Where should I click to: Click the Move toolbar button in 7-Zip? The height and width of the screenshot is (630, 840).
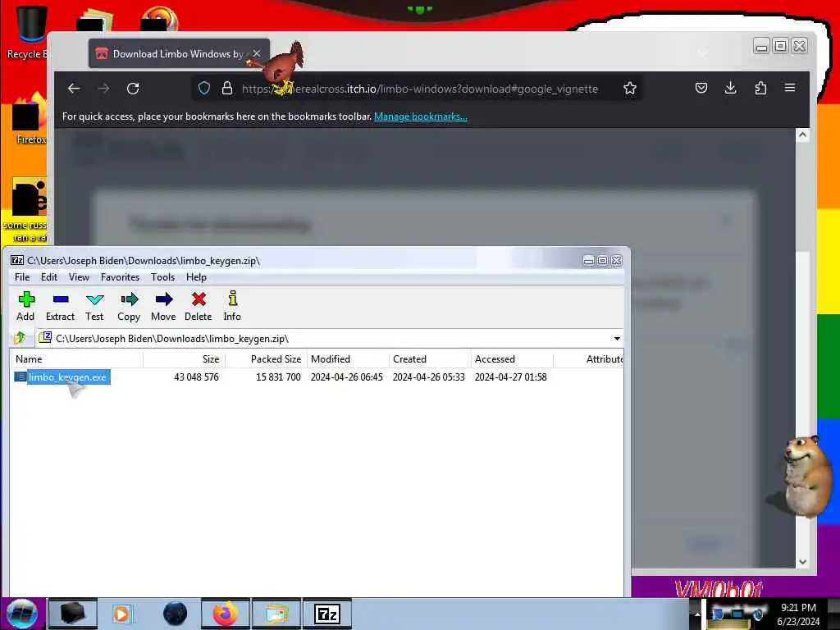163,306
